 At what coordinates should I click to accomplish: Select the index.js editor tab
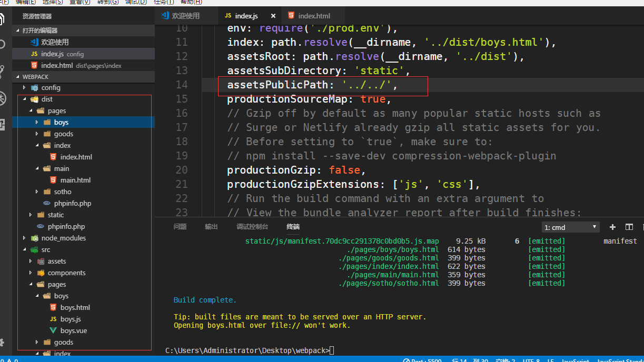(250, 16)
